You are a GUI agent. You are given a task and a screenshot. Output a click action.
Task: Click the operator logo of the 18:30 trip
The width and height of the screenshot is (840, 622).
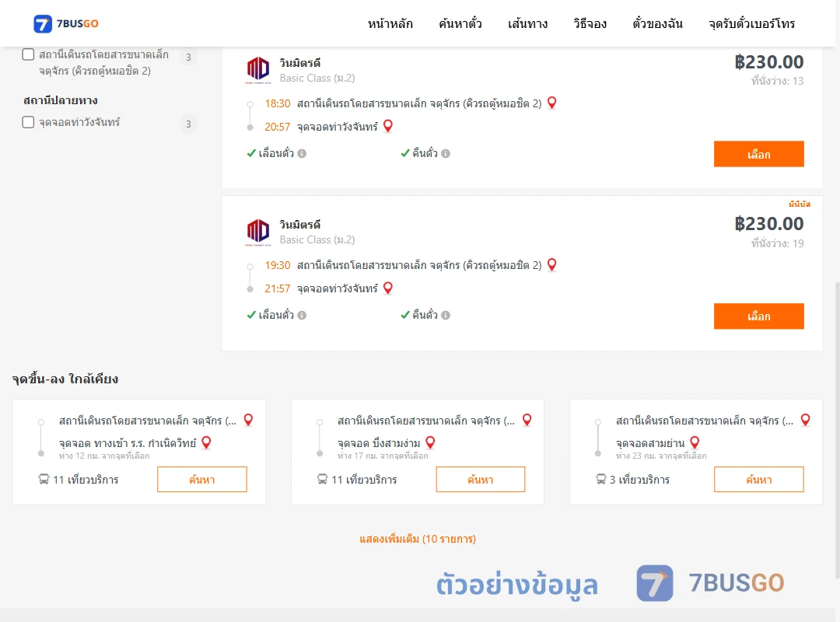(258, 70)
